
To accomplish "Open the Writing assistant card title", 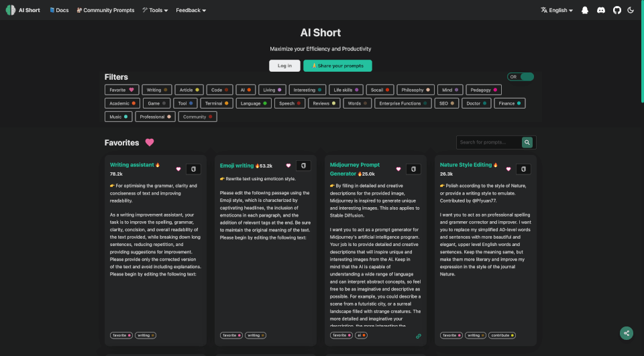I will (x=132, y=165).
